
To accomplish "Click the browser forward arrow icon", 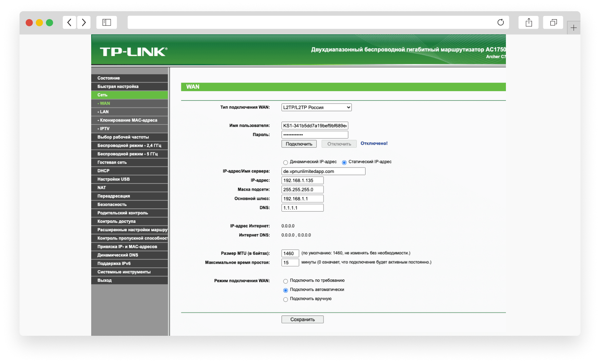I will (x=84, y=22).
